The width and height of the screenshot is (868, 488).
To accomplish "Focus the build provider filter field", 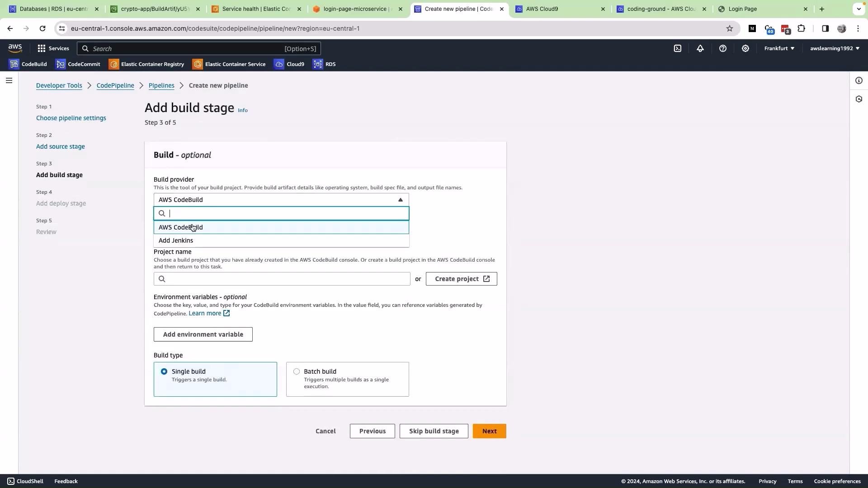I will coord(281,213).
